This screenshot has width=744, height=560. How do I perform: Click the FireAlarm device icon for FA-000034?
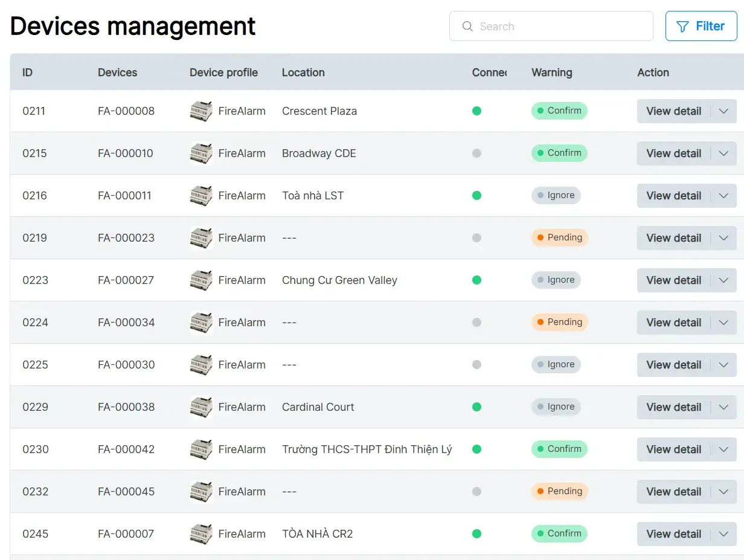point(201,323)
